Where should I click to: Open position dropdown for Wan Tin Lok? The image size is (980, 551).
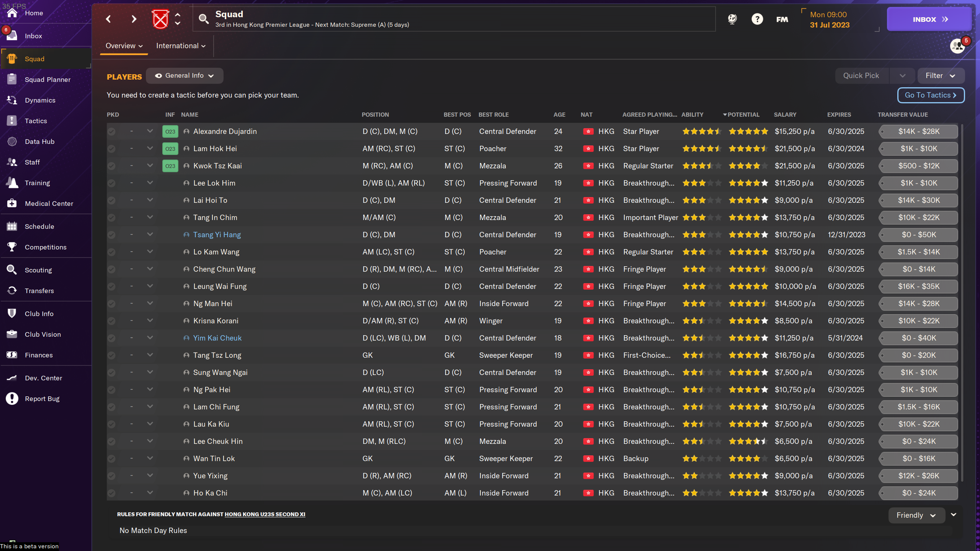150,458
